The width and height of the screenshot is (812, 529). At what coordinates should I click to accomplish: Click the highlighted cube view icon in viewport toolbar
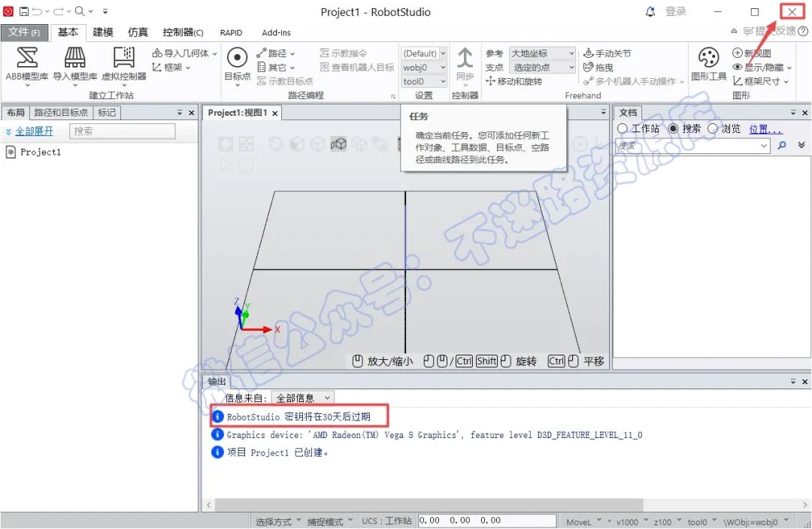(338, 144)
